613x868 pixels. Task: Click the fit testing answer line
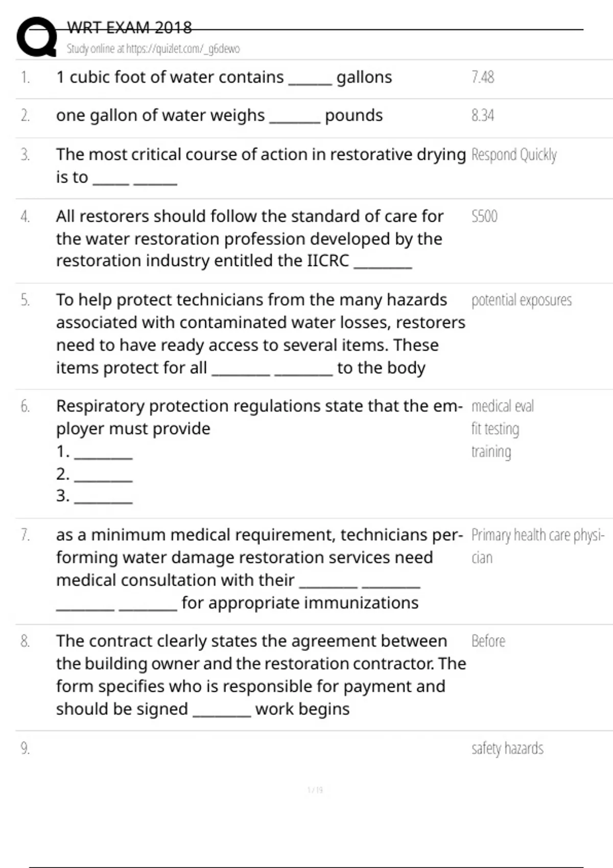495,429
